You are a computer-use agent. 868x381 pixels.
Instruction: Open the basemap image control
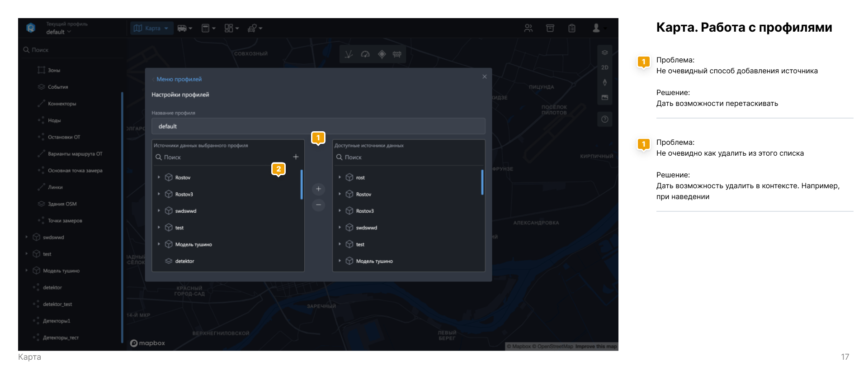605,97
